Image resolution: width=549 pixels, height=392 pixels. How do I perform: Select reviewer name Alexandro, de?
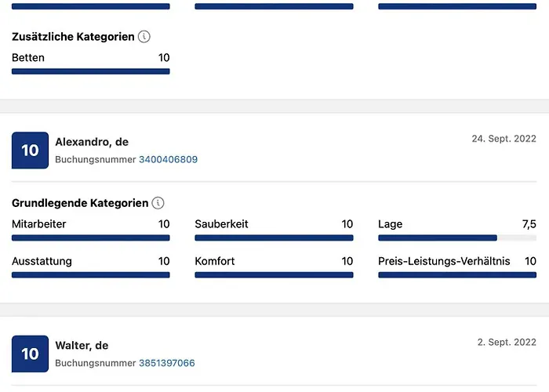(92, 142)
